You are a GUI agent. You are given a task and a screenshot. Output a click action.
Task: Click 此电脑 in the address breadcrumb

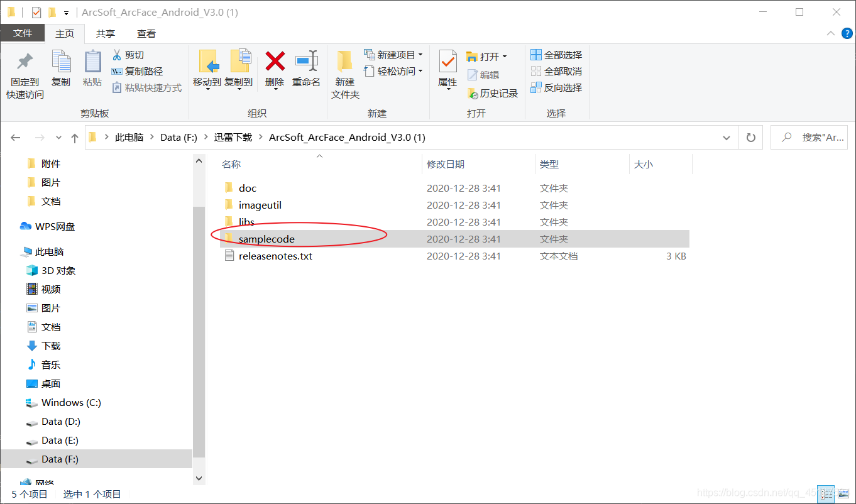click(129, 138)
